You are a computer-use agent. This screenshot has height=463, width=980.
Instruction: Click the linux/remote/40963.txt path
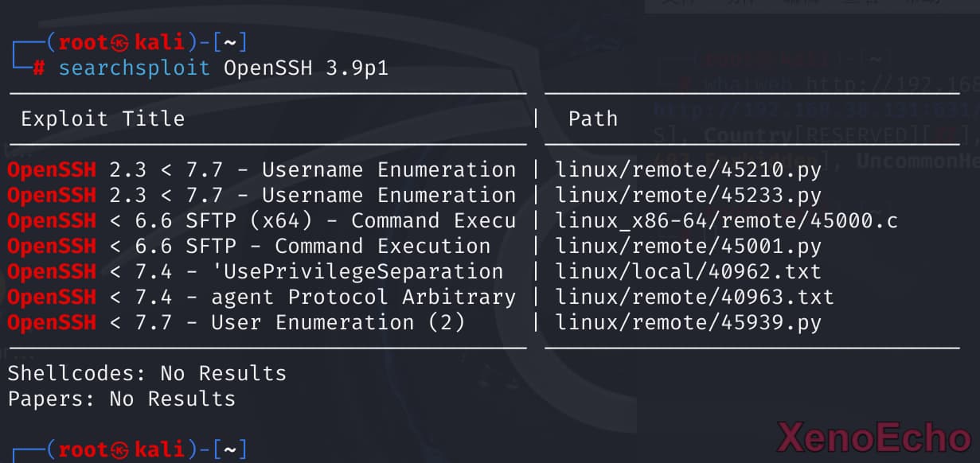[694, 297]
